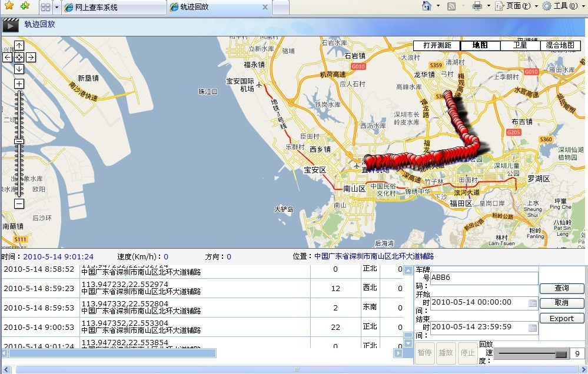This screenshot has height=374, width=588.
Task: Click the film clapper play icon
Action: pyautogui.click(x=10, y=25)
